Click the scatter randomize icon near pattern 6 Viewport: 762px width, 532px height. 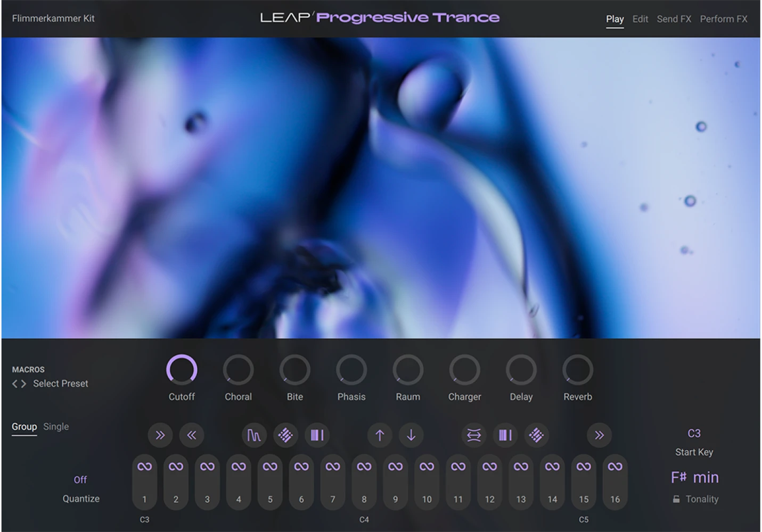tap(285, 435)
